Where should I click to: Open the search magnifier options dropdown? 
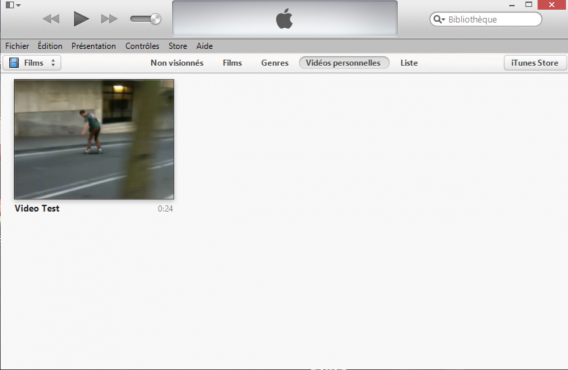(x=439, y=19)
